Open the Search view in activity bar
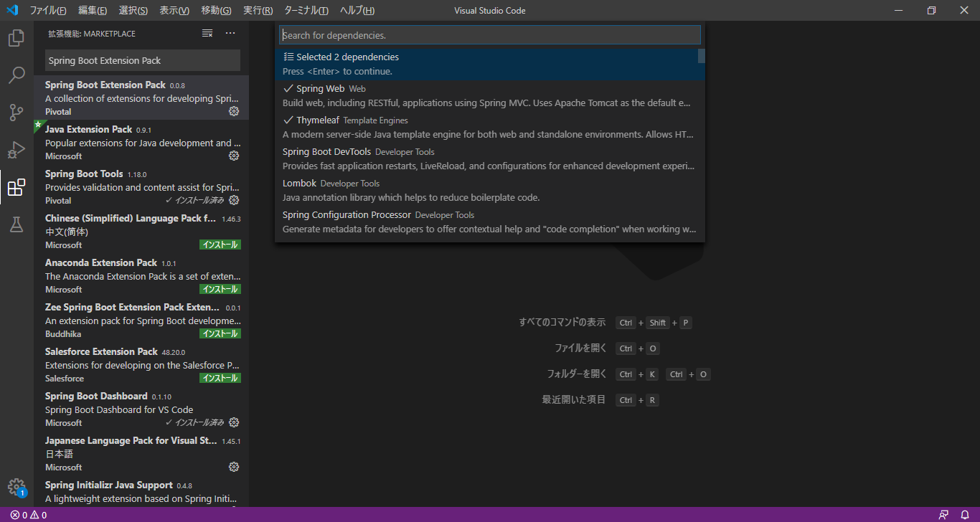980x522 pixels. coord(17,75)
